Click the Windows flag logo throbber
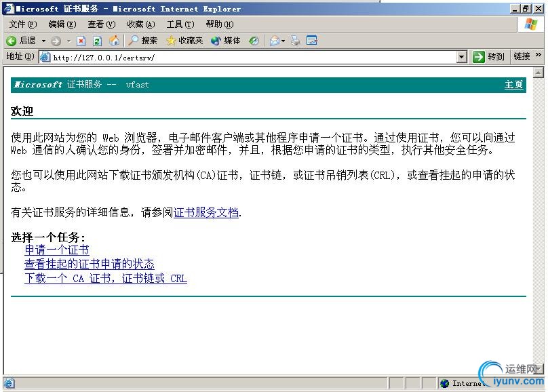Viewport: 548px width, 392px height. pyautogui.click(x=531, y=24)
